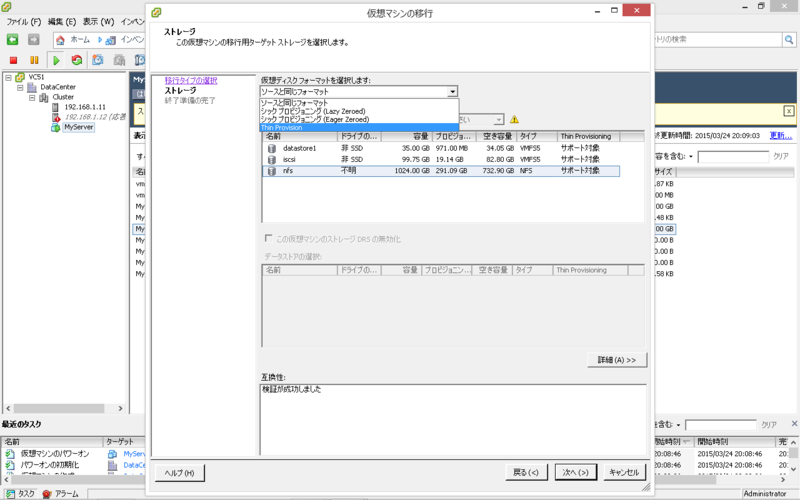Click the datastore1 datastore icon

point(272,148)
